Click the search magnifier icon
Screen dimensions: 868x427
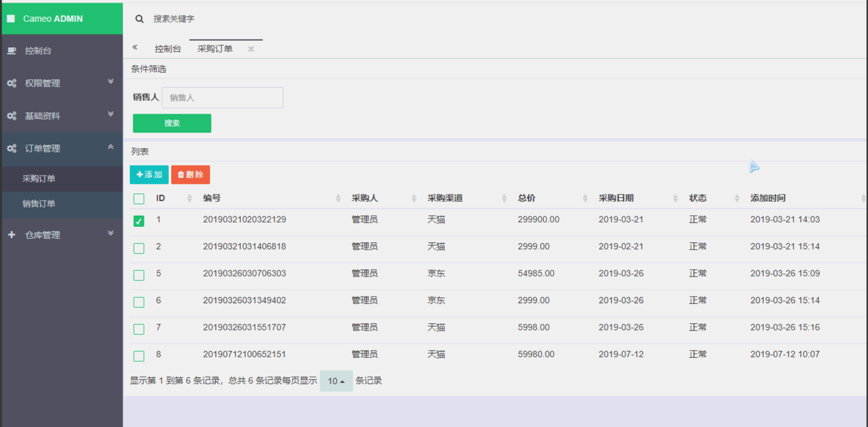pos(139,19)
